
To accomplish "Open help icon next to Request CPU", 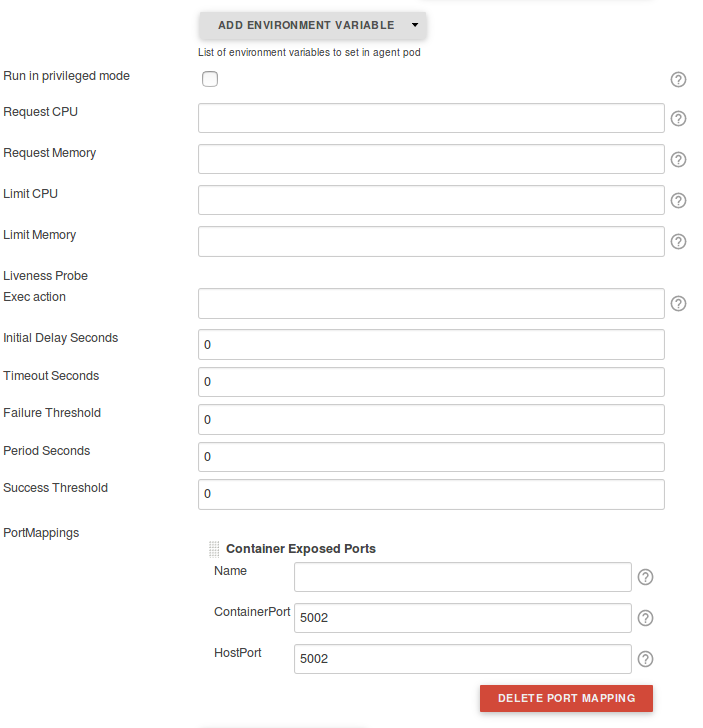I will pyautogui.click(x=678, y=118).
